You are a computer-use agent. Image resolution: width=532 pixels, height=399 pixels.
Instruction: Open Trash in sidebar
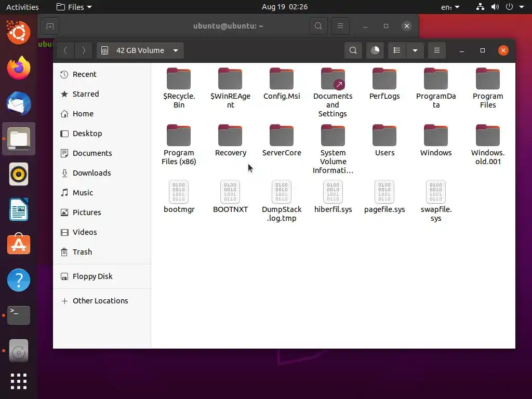pos(102,252)
